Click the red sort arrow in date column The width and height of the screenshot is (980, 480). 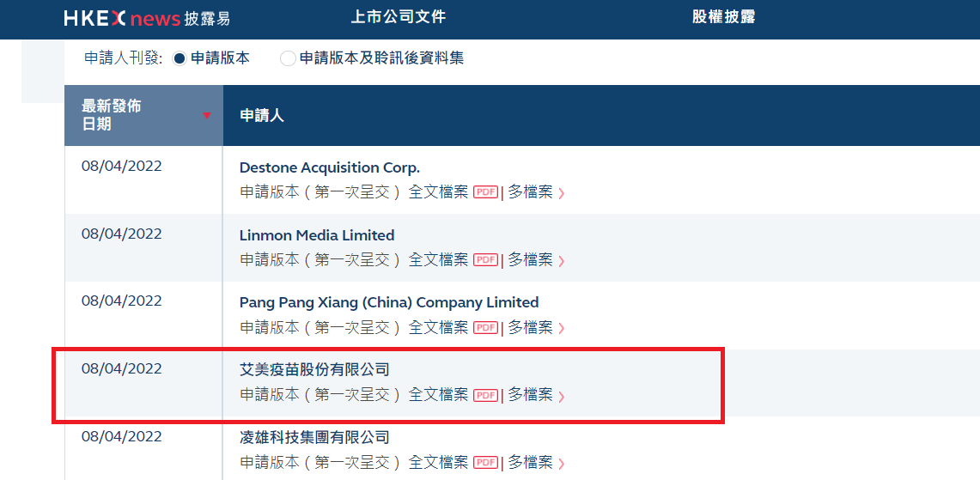click(x=206, y=116)
